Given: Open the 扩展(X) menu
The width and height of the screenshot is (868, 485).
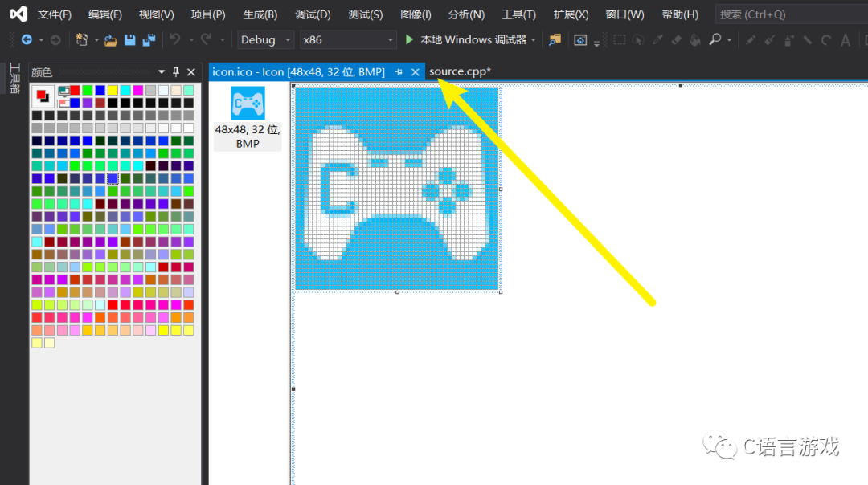Looking at the screenshot, I should click(571, 14).
